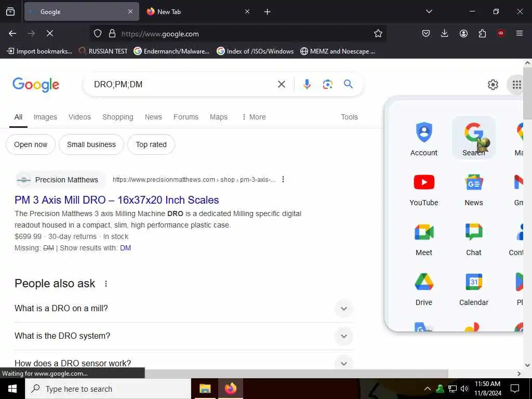This screenshot has width=532, height=399.
Task: Open PM 3 Axis Mill DRO result
Action: pos(117,200)
